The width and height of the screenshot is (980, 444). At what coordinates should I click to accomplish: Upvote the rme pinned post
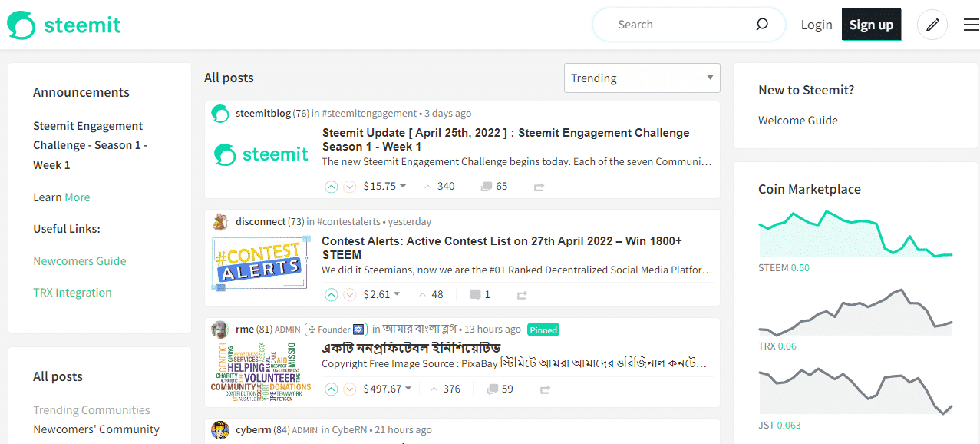point(331,389)
